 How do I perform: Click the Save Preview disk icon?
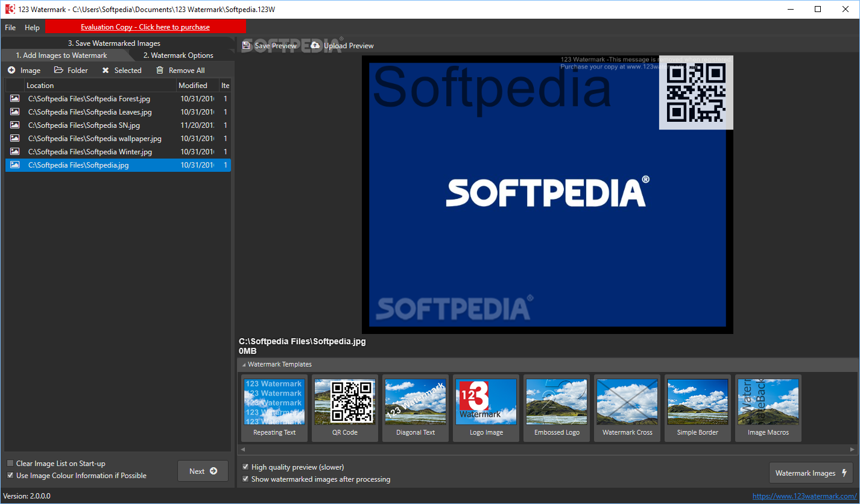[x=246, y=45]
